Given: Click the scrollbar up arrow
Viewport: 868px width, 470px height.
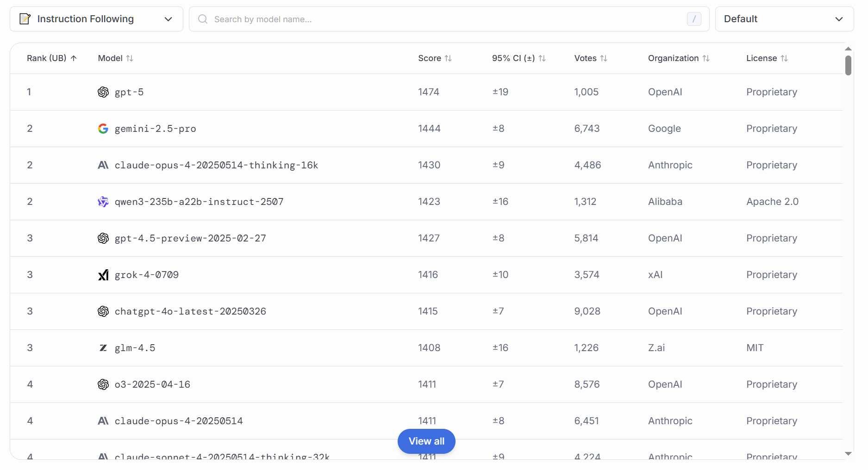Looking at the screenshot, I should [848, 49].
